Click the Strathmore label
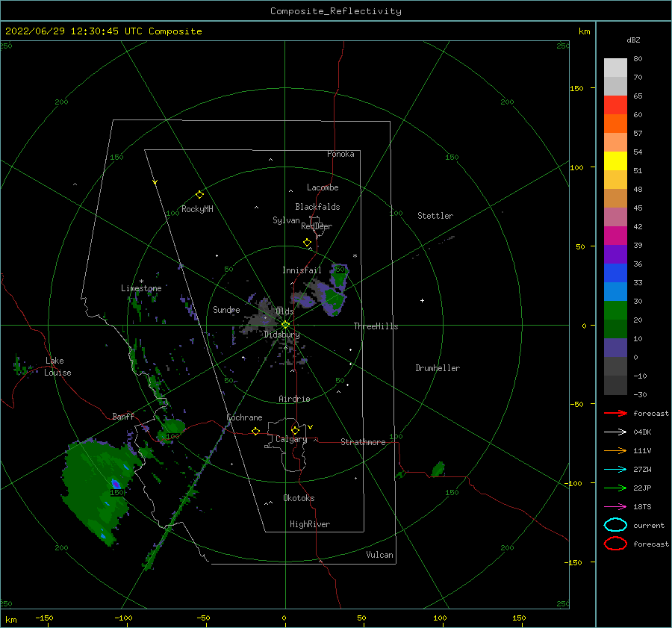672x628 pixels. [363, 442]
